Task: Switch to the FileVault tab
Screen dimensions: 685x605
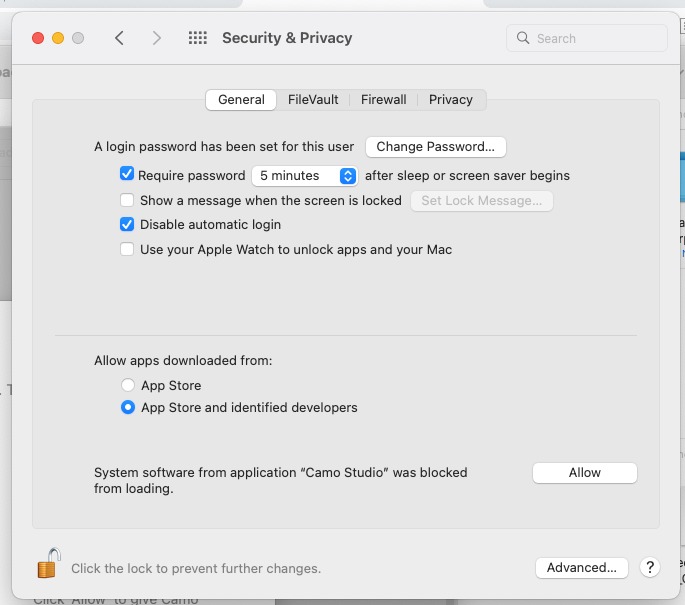Action: tap(313, 100)
